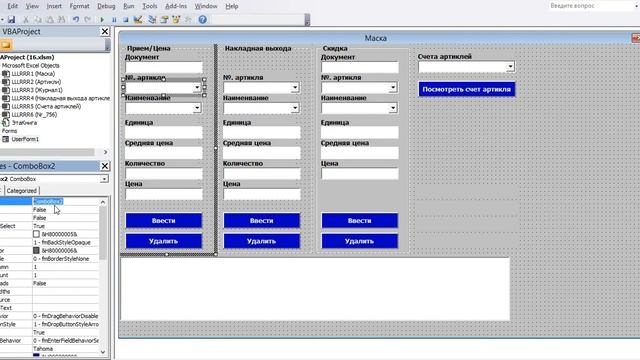This screenshot has width=640, height=360.
Task: Open the Наименование combo in Прием/Цена frame
Action: pyautogui.click(x=197, y=108)
